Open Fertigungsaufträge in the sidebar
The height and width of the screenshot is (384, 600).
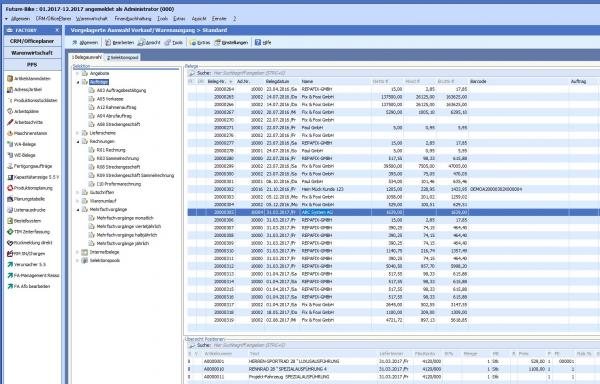[x=29, y=166]
